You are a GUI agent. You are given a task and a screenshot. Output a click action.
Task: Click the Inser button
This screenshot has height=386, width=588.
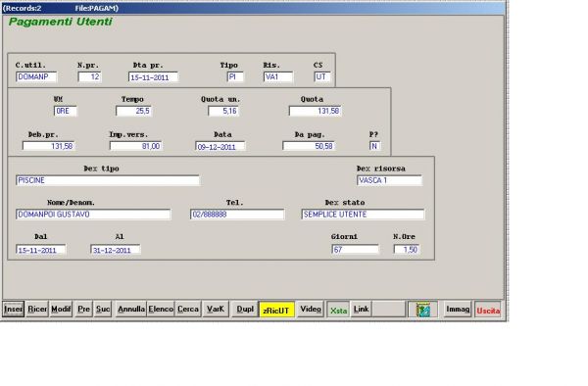(14, 310)
